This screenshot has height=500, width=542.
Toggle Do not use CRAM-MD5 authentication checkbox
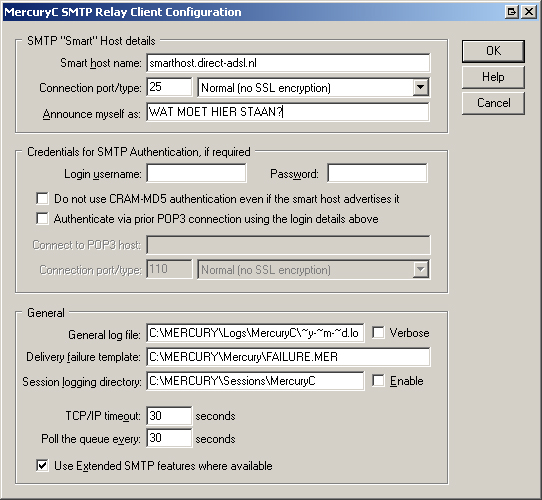[x=42, y=199]
